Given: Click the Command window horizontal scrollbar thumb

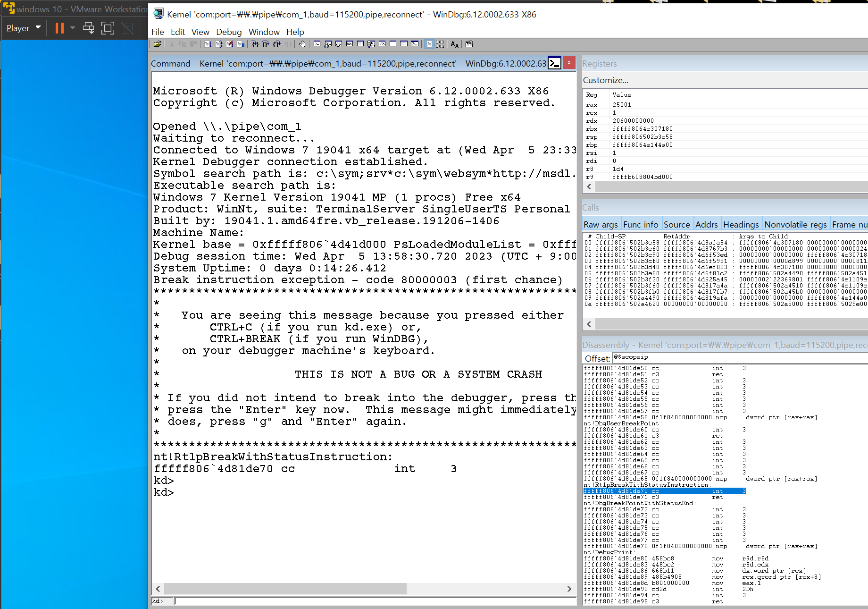Looking at the screenshot, I should [285, 589].
